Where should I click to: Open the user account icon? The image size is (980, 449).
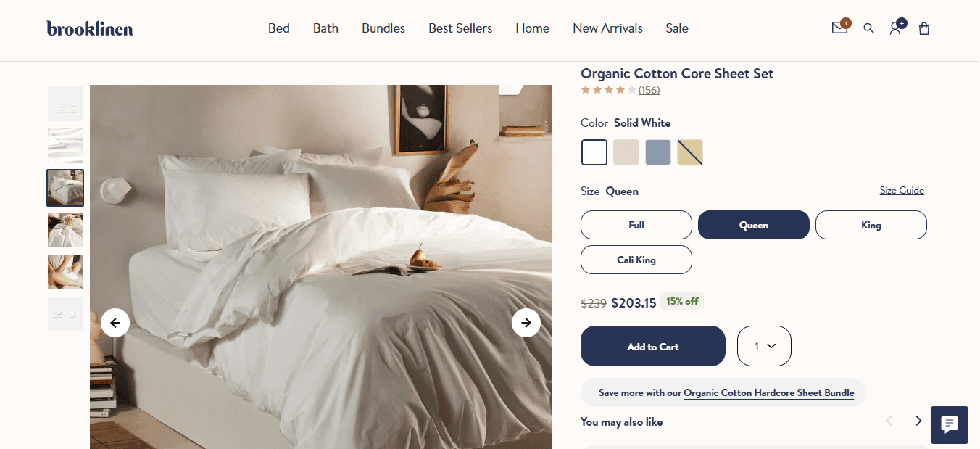pos(896,28)
